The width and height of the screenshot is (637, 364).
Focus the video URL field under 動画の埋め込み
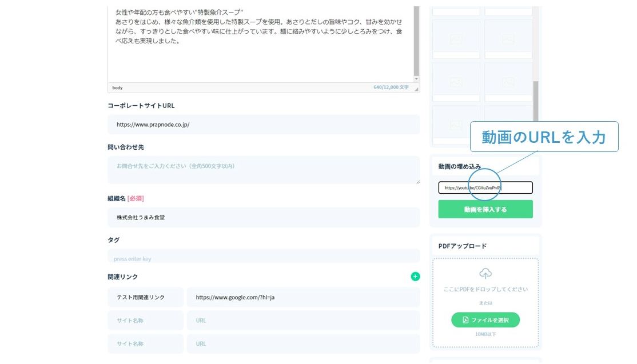pyautogui.click(x=485, y=187)
